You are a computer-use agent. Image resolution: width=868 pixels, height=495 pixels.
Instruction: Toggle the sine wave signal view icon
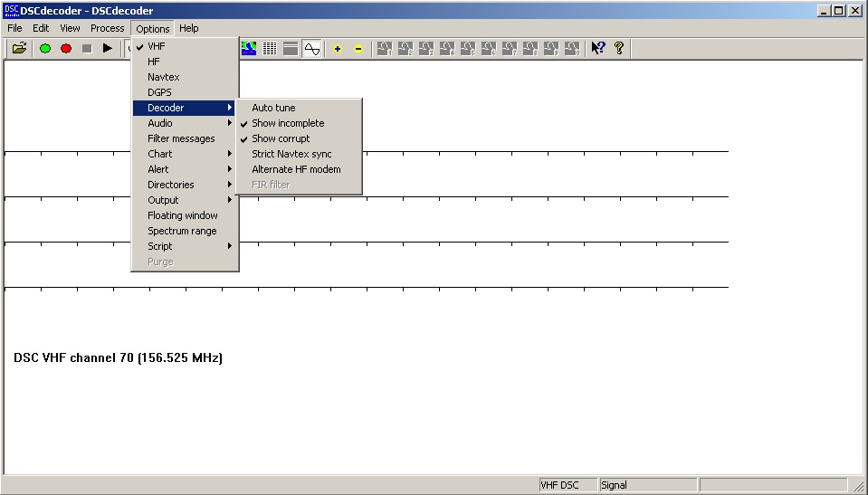coord(311,49)
